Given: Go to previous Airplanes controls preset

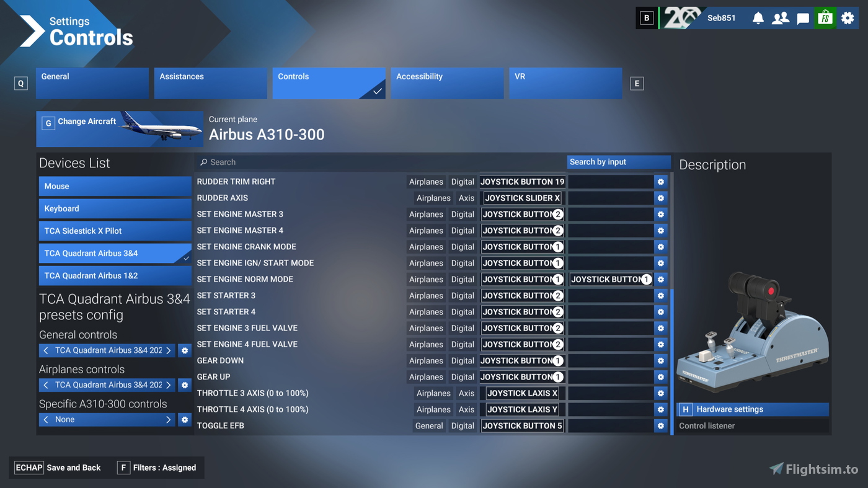Looking at the screenshot, I should coord(46,384).
